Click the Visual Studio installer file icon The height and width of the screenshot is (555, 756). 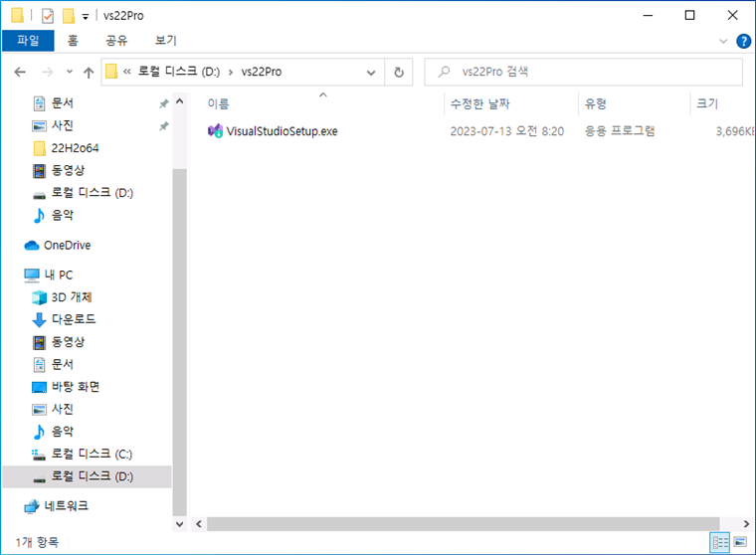[x=215, y=131]
